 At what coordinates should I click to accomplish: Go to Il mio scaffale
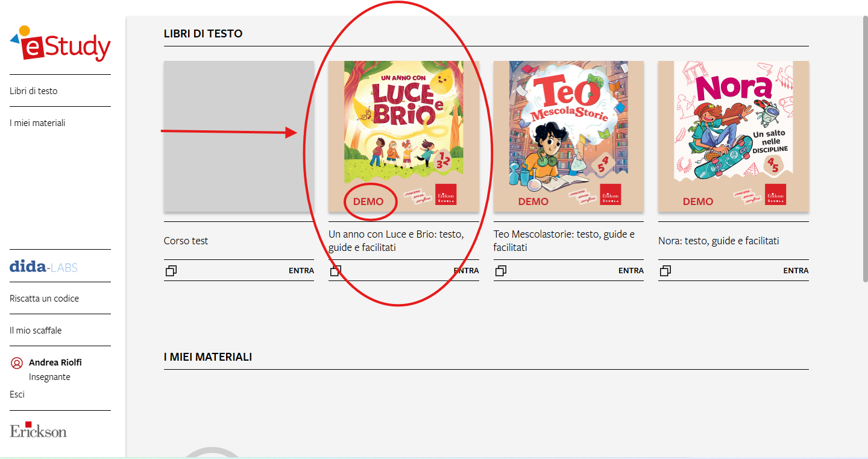pyautogui.click(x=36, y=331)
